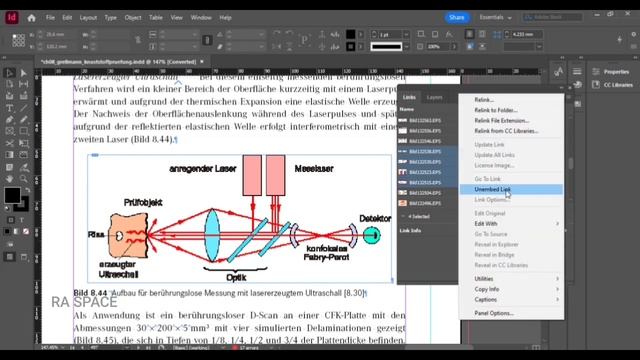This screenshot has width=640, height=360.
Task: Select the Rectangle Frame tool
Action: coord(9,131)
